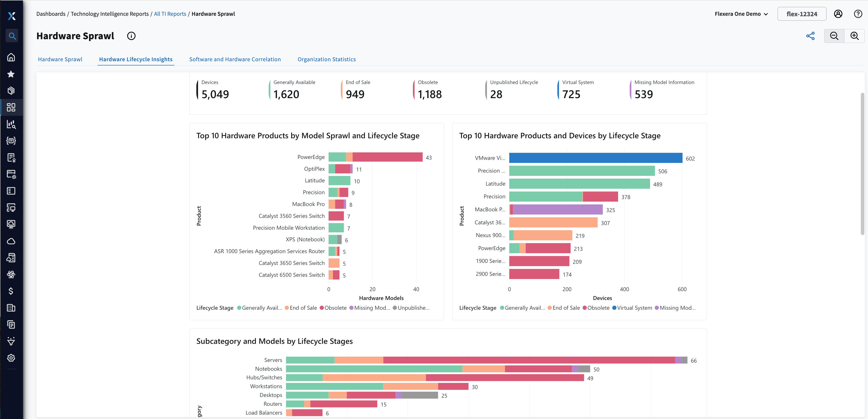Open Software and Hardware Correlation tab
The width and height of the screenshot is (868, 419).
pos(235,59)
